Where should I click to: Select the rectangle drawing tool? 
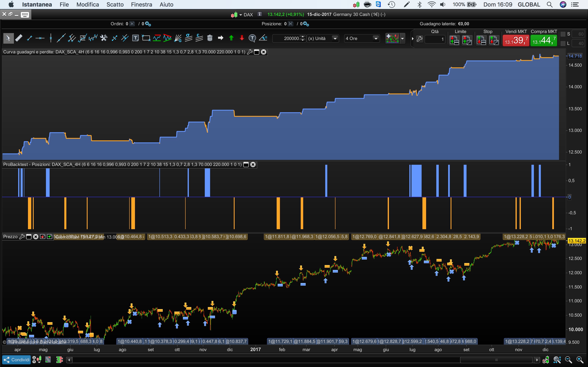pyautogui.click(x=146, y=38)
